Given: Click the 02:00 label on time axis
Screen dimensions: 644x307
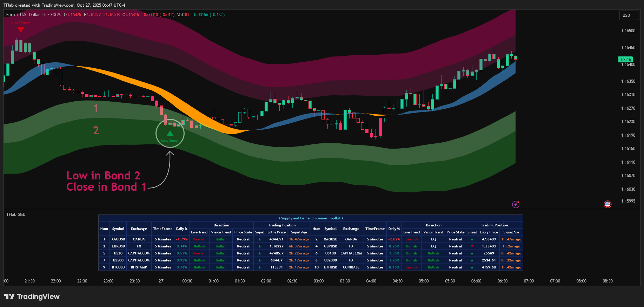Looking at the screenshot, I should (266, 281).
